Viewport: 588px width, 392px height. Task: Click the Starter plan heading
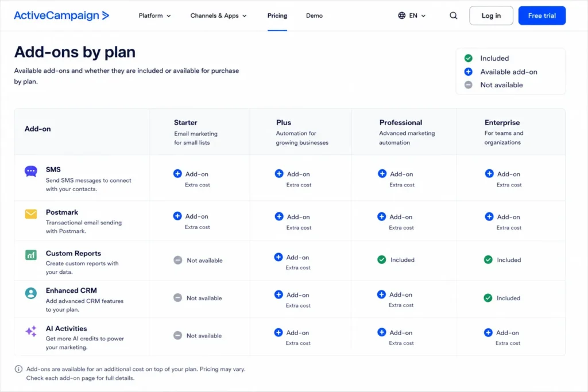coord(185,123)
